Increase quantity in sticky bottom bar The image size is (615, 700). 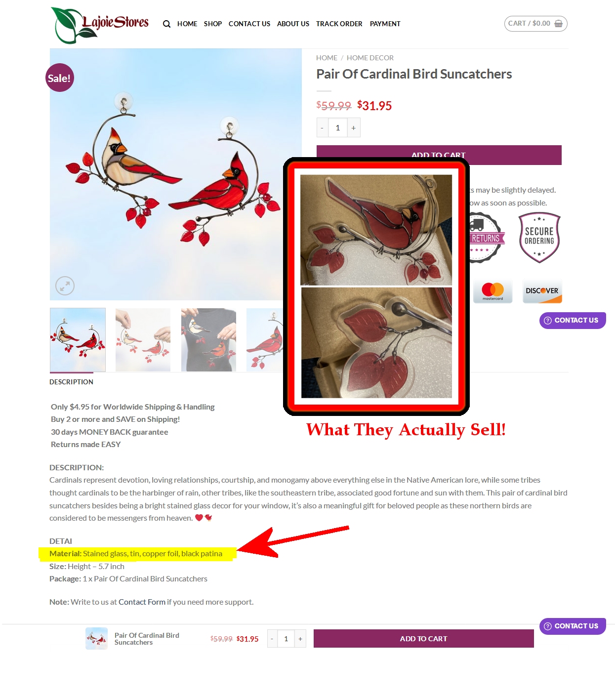pyautogui.click(x=300, y=639)
